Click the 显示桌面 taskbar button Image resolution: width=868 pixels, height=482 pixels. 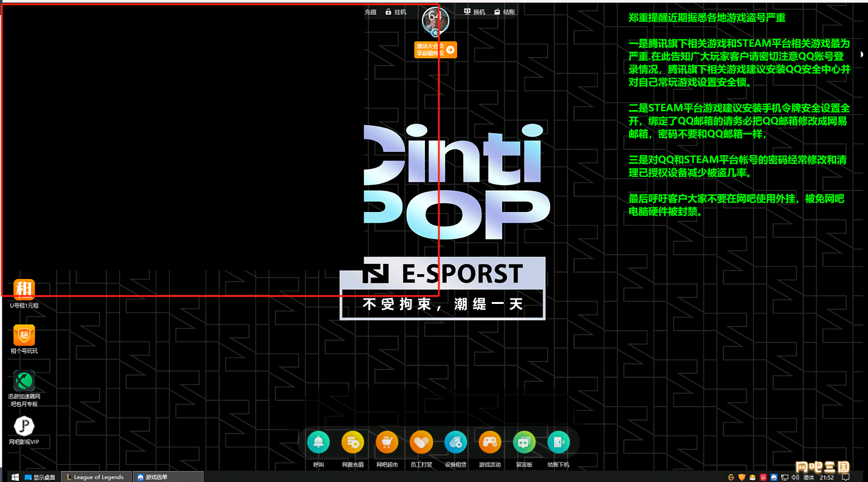coord(40,477)
